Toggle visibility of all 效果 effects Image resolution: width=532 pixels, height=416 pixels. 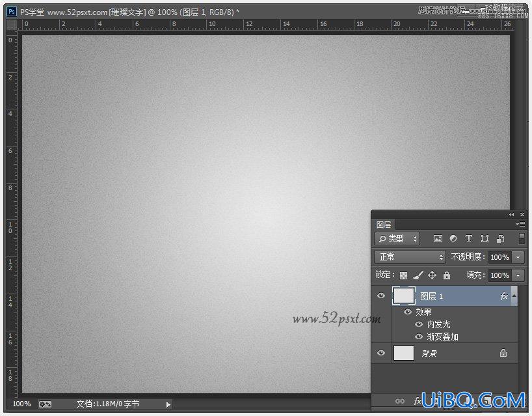(408, 311)
